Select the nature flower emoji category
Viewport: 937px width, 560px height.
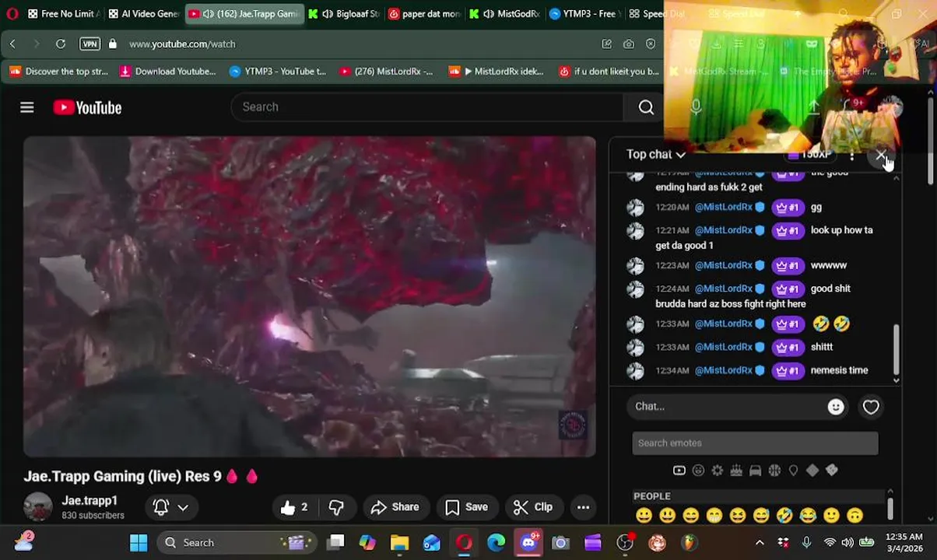(717, 471)
